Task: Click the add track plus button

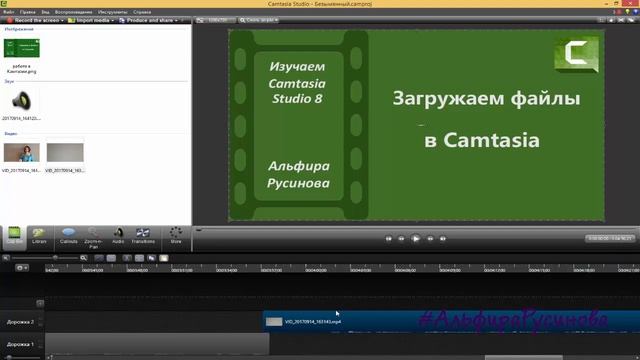Action: [40, 303]
